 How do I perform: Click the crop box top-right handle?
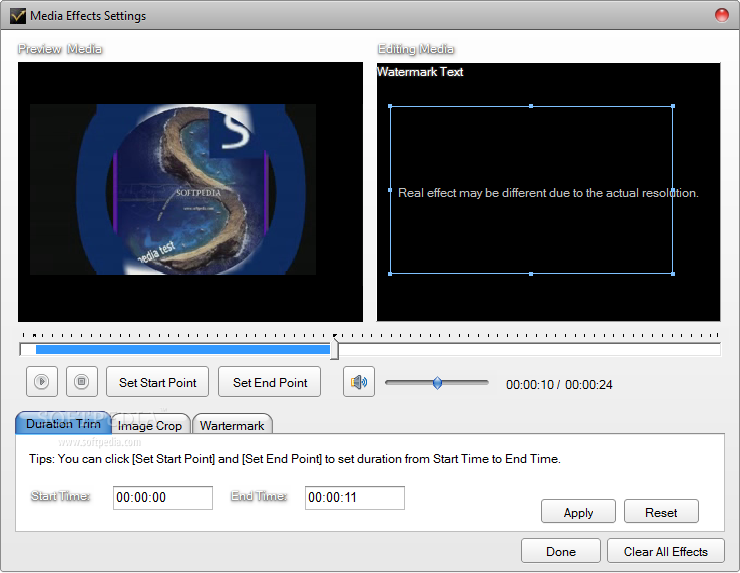673,106
